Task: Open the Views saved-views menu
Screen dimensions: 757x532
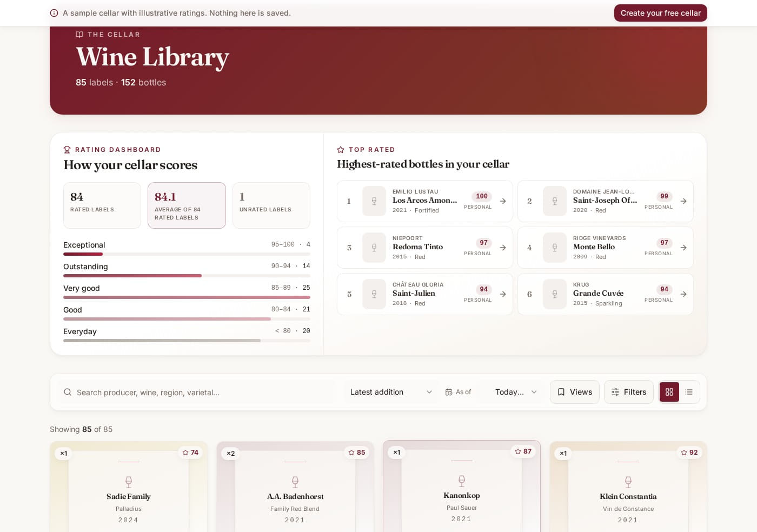Action: [575, 392]
